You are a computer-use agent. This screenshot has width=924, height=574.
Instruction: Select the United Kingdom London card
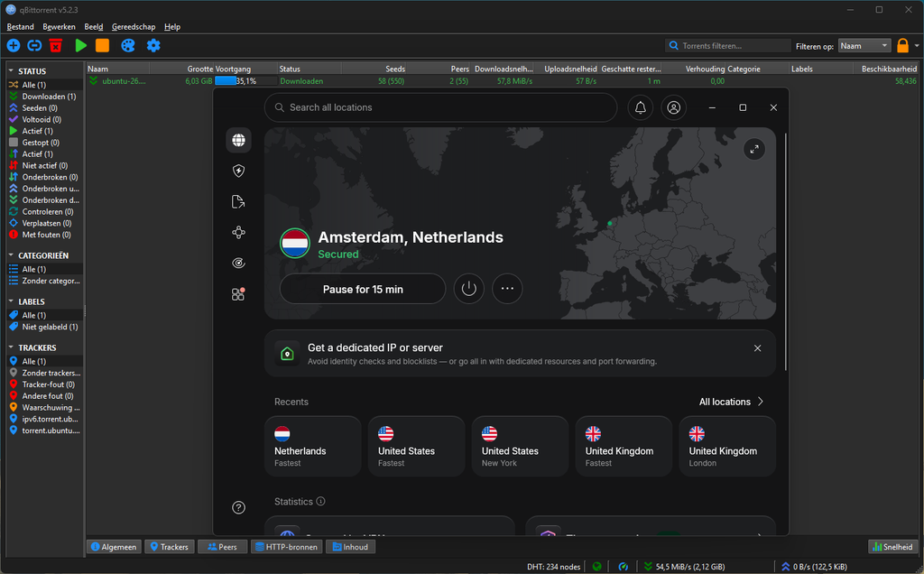click(728, 446)
